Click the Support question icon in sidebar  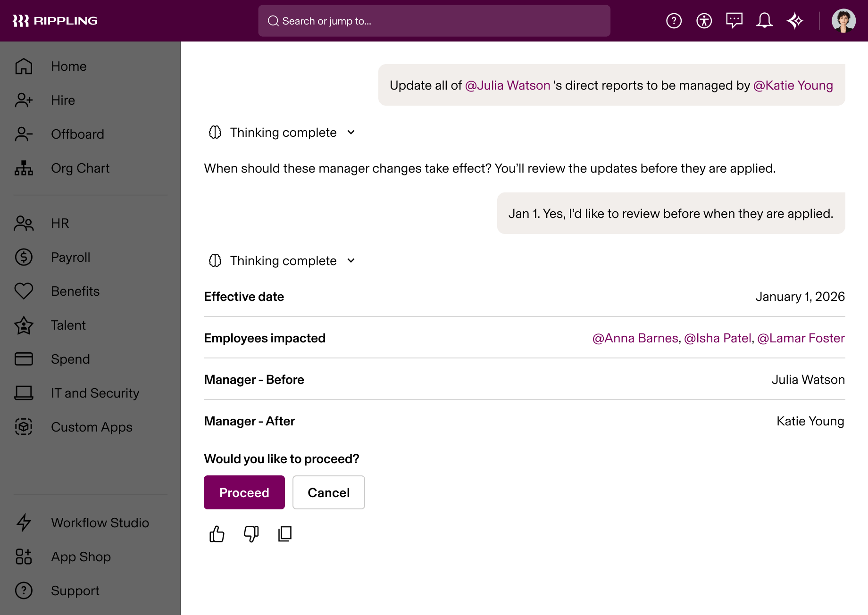coord(24,590)
